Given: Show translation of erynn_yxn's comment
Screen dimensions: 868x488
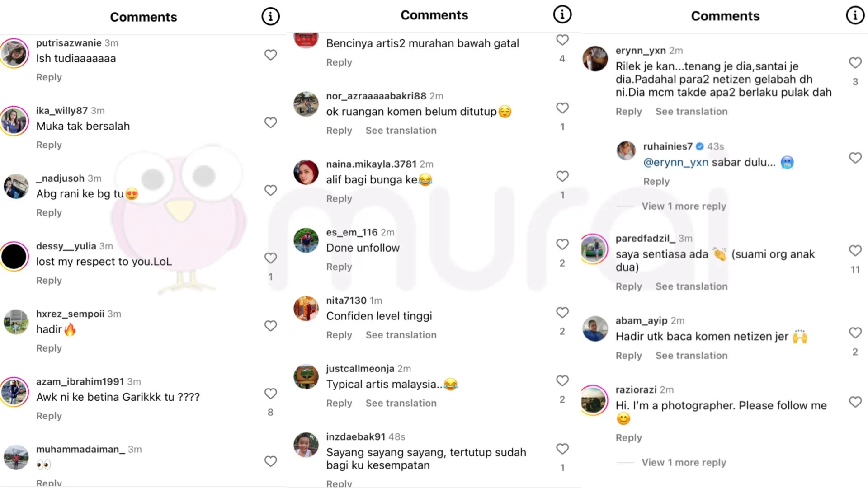Looking at the screenshot, I should click(x=691, y=111).
